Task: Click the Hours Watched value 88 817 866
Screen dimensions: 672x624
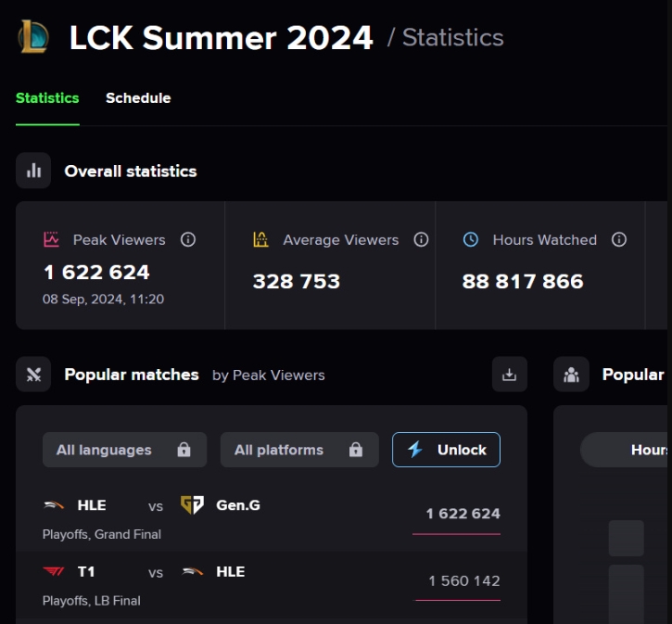Action: click(523, 282)
